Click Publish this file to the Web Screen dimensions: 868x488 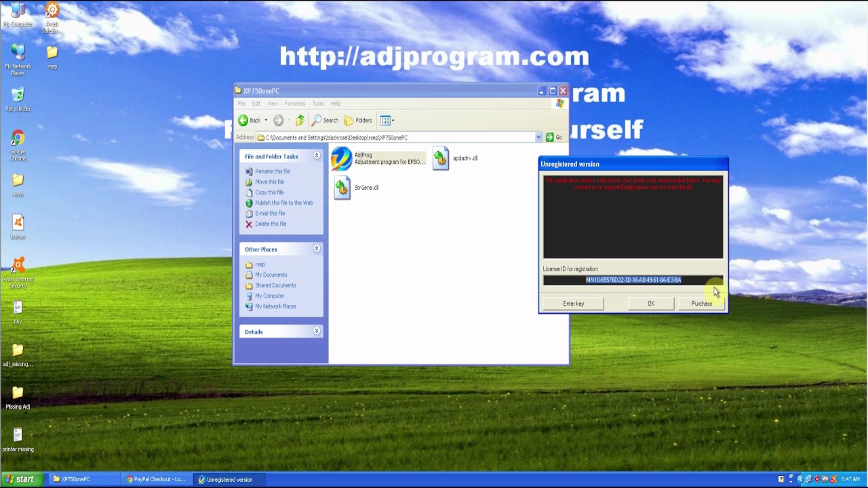284,203
